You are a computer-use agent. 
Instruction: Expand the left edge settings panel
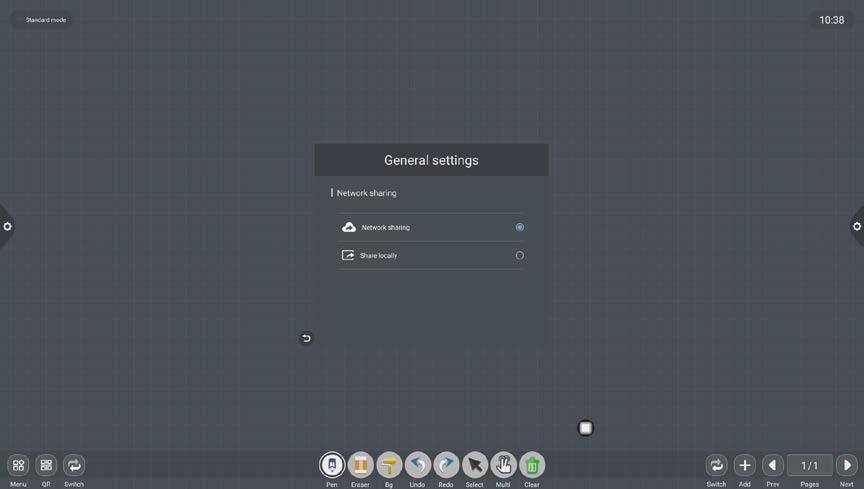pos(7,226)
